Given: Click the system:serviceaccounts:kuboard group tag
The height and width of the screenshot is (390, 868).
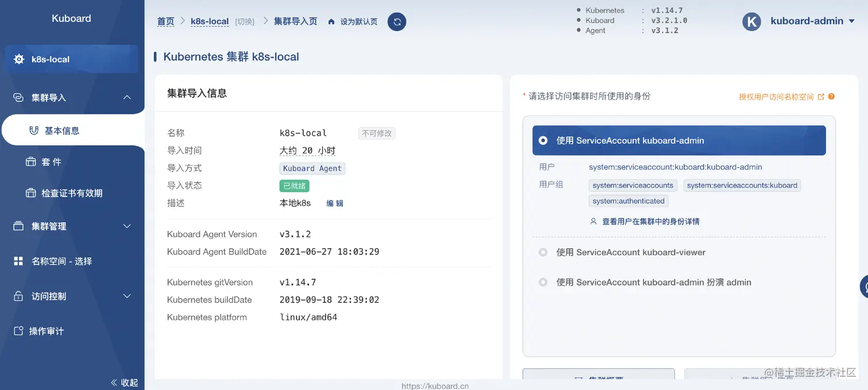Looking at the screenshot, I should pyautogui.click(x=742, y=186).
